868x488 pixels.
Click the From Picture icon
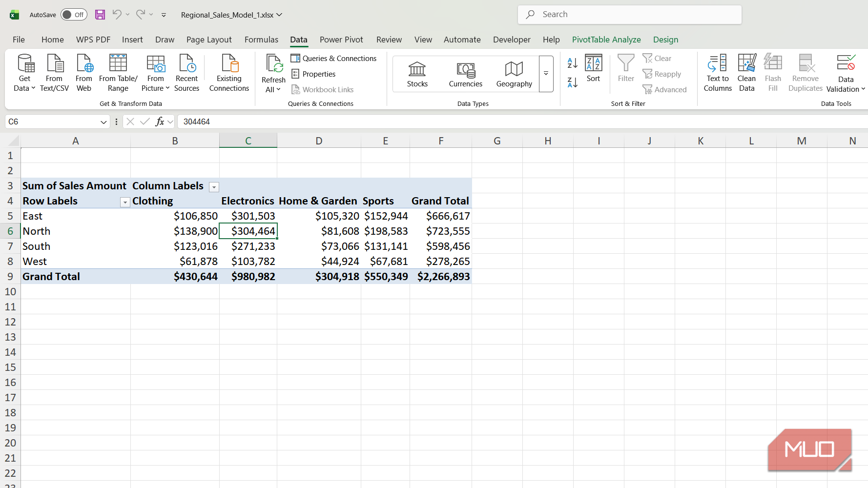point(156,73)
